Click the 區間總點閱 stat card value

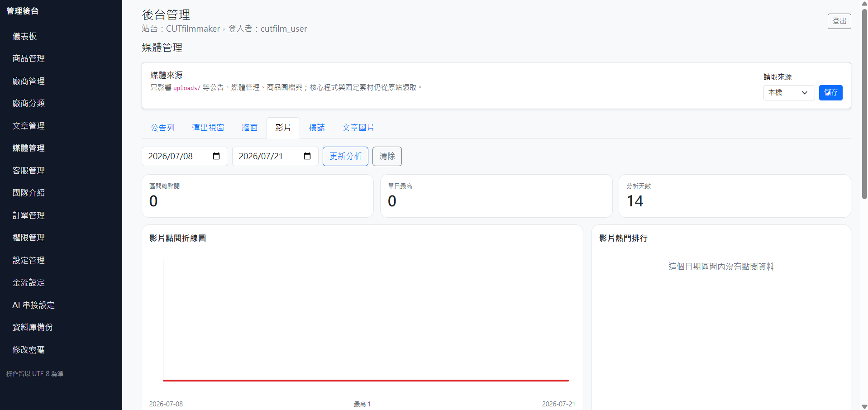(x=153, y=201)
